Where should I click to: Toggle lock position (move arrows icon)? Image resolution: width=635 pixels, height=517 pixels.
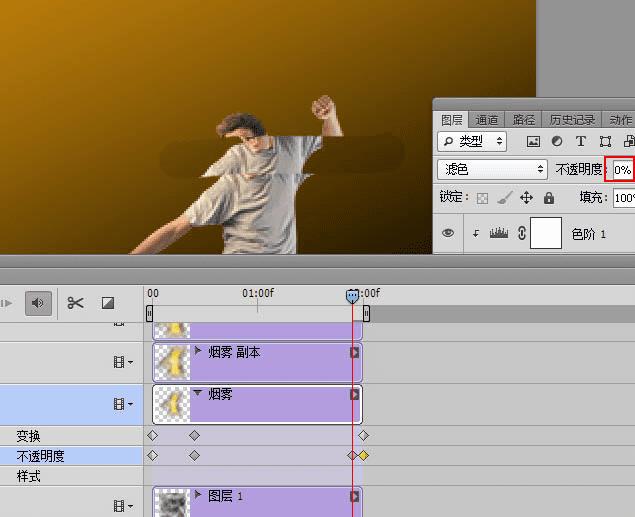pyautogui.click(x=527, y=198)
